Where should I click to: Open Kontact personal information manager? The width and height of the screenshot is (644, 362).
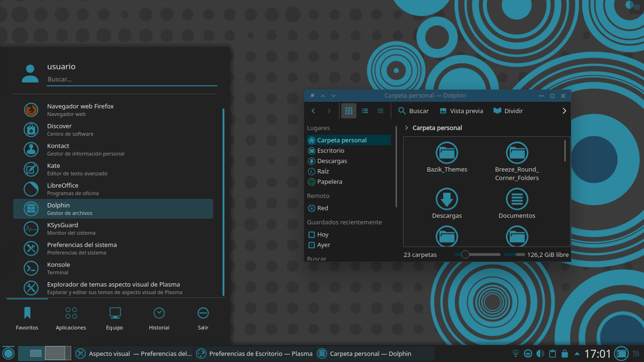(113, 149)
